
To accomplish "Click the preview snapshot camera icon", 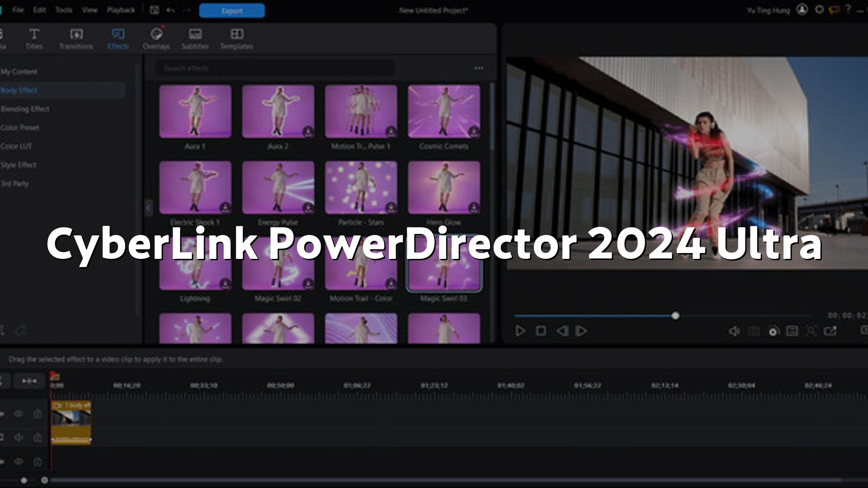I will point(754,331).
